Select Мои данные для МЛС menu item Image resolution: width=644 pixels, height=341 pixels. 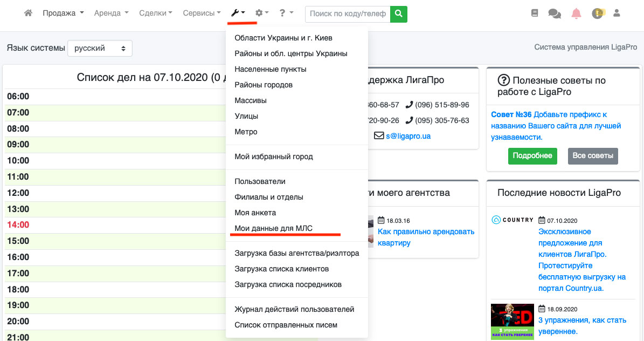273,228
